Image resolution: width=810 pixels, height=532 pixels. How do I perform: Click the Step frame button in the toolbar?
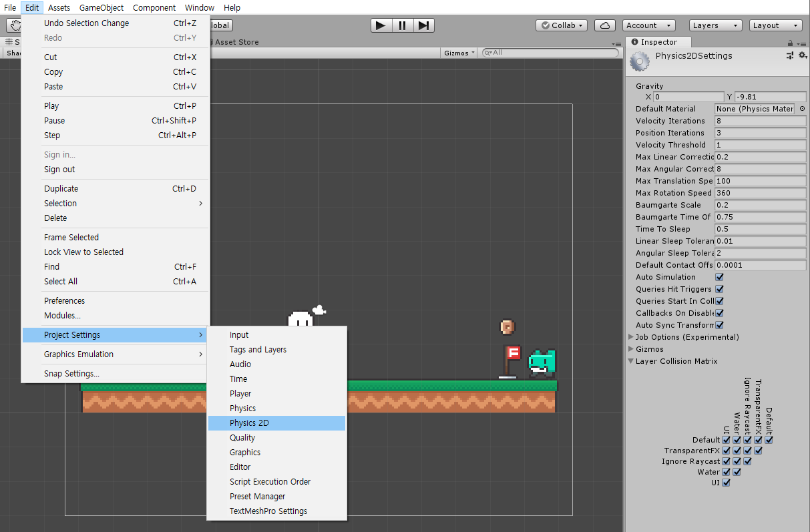point(423,25)
